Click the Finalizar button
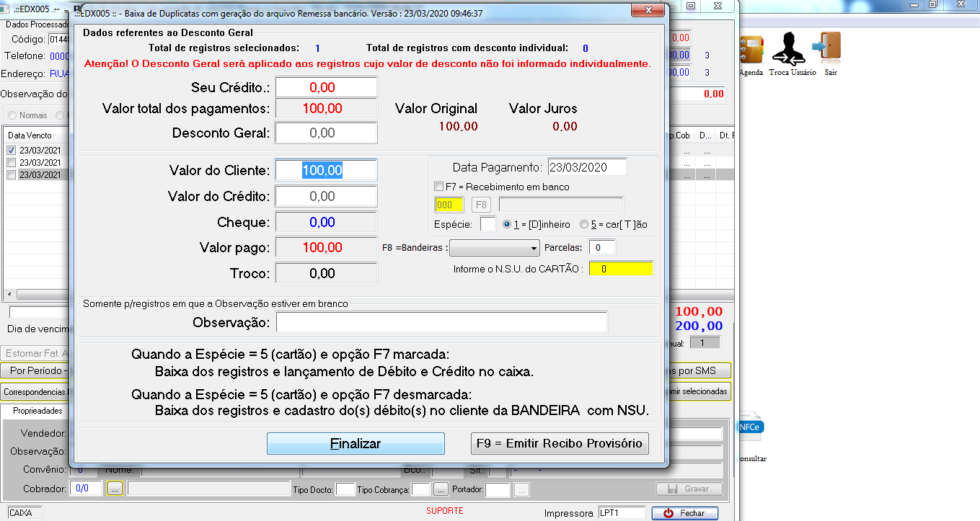This screenshot has width=980, height=521. [356, 443]
